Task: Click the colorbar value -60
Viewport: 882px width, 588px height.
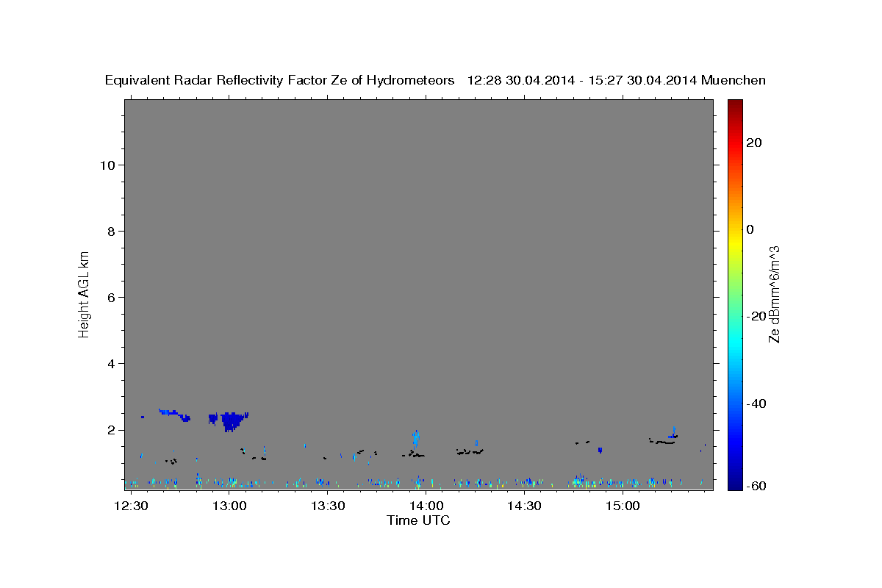Action: click(x=756, y=486)
